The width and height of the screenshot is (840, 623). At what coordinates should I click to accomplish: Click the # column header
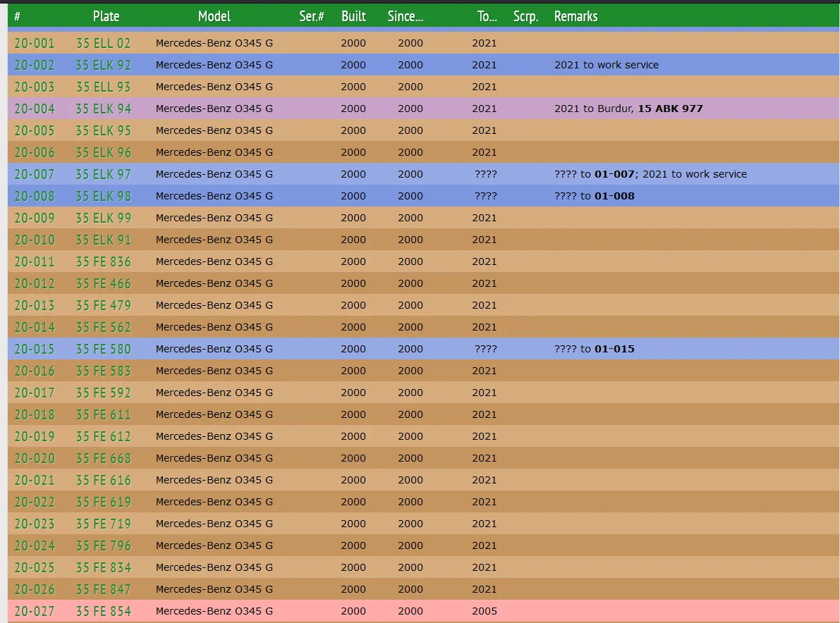(18, 16)
